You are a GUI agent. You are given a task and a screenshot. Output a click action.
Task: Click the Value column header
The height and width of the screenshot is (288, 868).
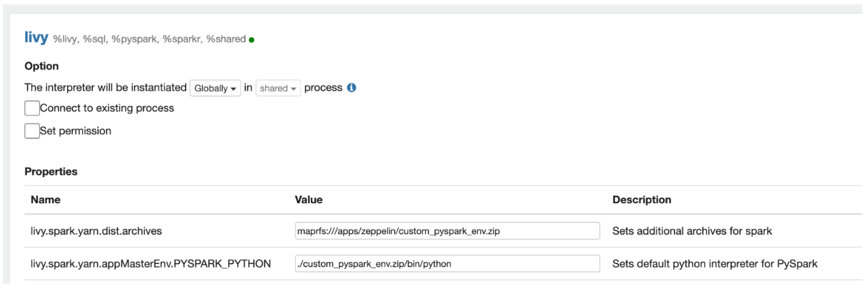308,200
